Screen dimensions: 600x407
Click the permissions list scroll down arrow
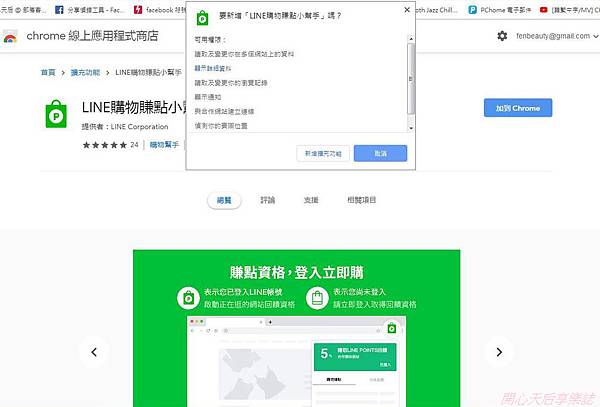pyautogui.click(x=411, y=128)
